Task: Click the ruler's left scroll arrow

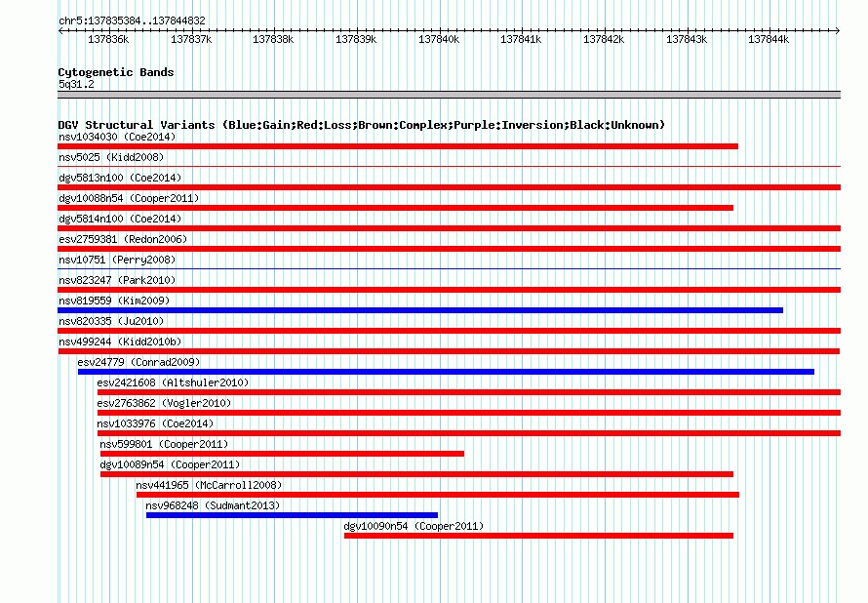Action: click(x=60, y=31)
